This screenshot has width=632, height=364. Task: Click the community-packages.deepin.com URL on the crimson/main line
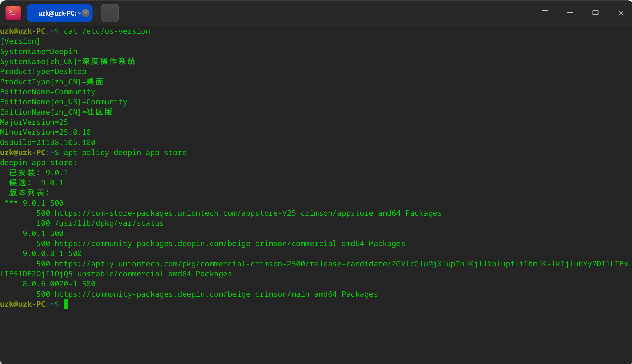pos(152,294)
